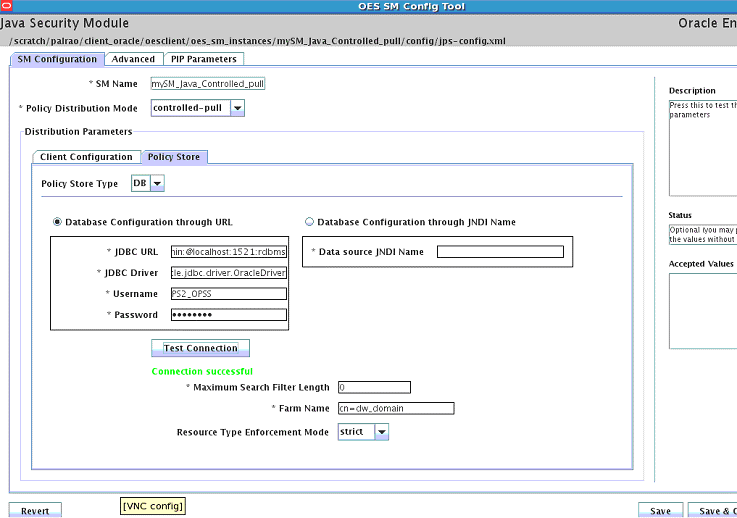This screenshot has height=518, width=737.
Task: Click the jps-config.xml file path text
Action: (258, 41)
